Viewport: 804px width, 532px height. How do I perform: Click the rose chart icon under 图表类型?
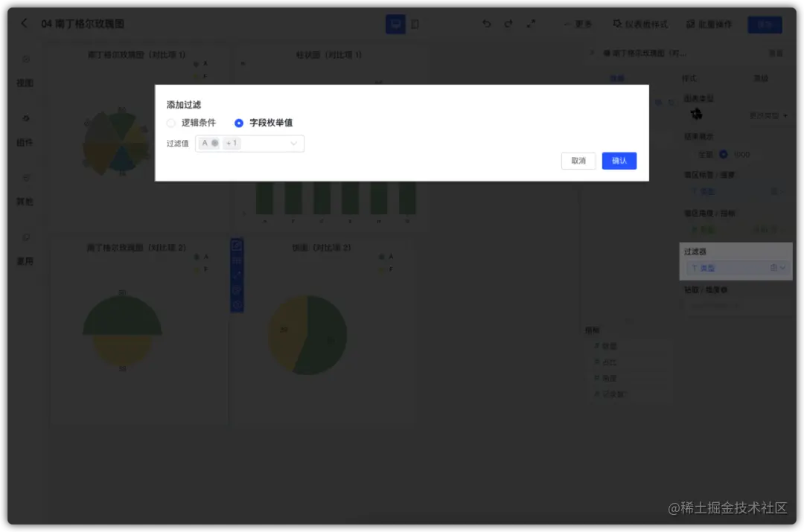pos(696,112)
